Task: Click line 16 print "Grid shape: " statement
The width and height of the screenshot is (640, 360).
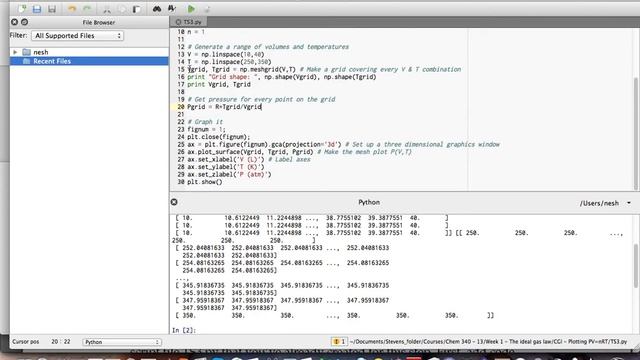Action: [x=282, y=77]
